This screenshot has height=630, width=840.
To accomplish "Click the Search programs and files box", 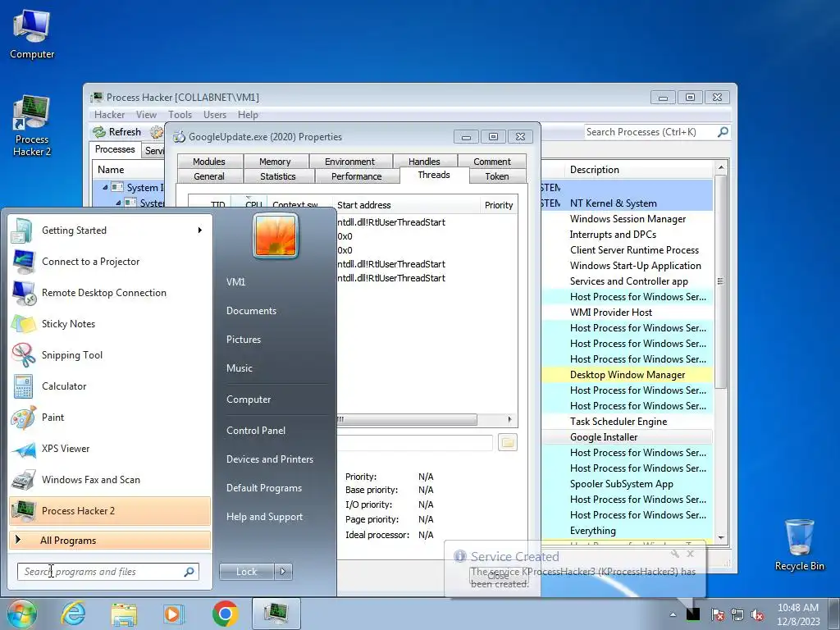I will (x=107, y=572).
